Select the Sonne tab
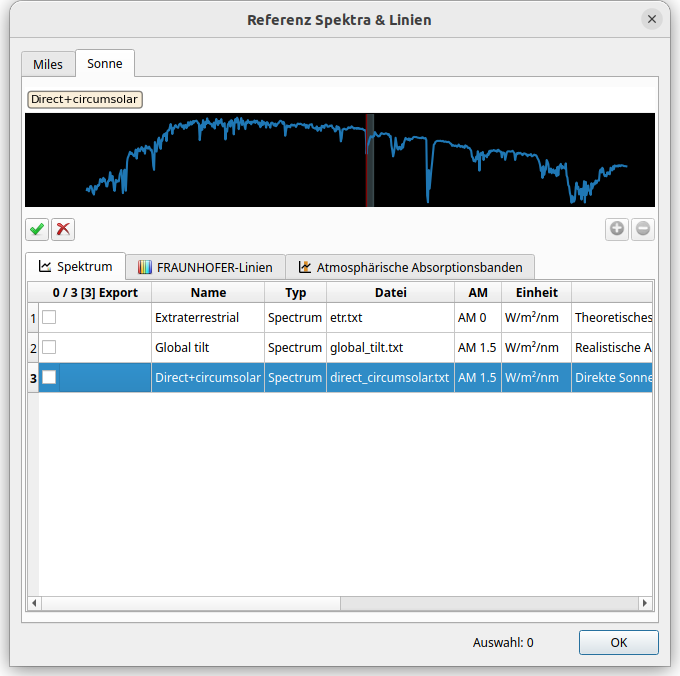 (105, 63)
